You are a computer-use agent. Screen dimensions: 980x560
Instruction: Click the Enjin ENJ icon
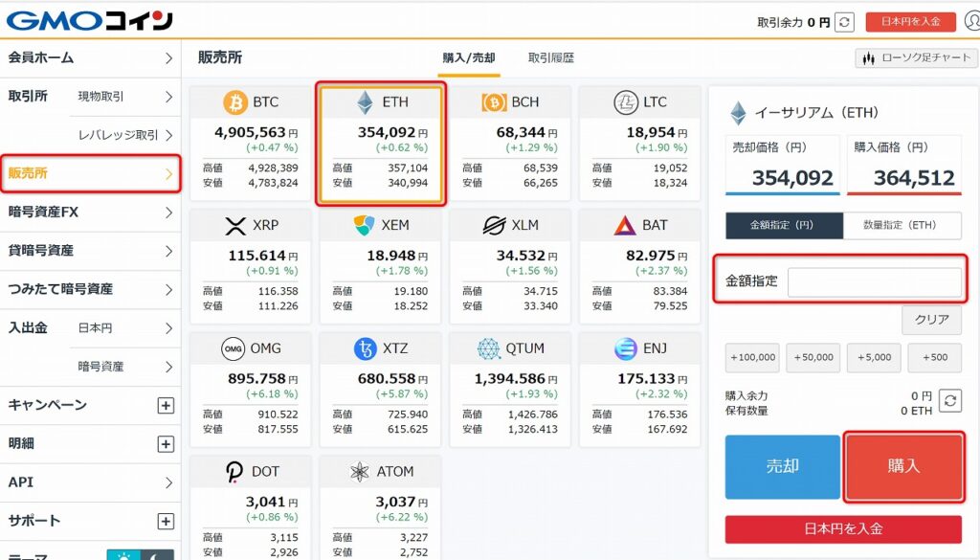[625, 348]
